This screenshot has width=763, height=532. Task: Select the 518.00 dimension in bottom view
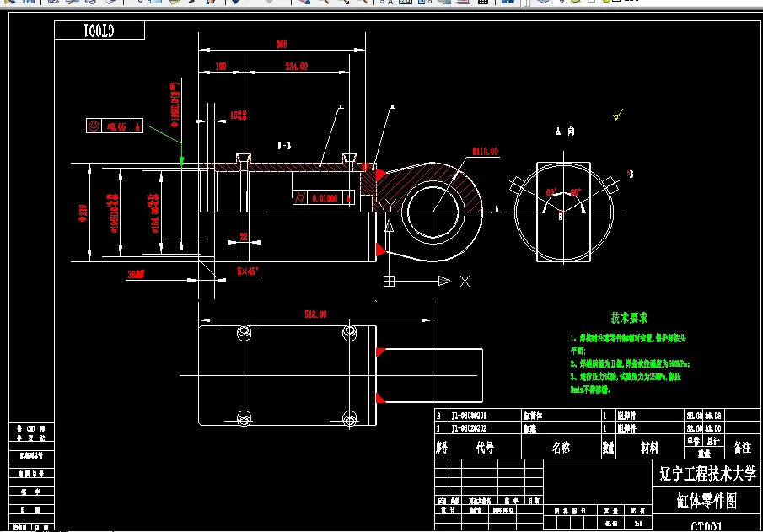(x=315, y=314)
